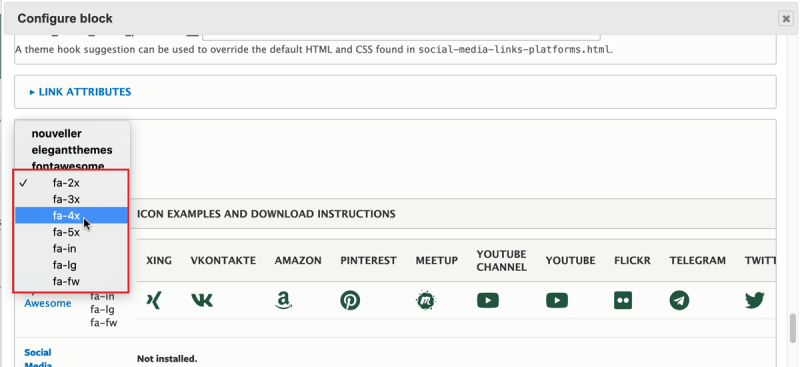The image size is (800, 367).
Task: Open the Social Media iconset link
Action: click(x=38, y=358)
